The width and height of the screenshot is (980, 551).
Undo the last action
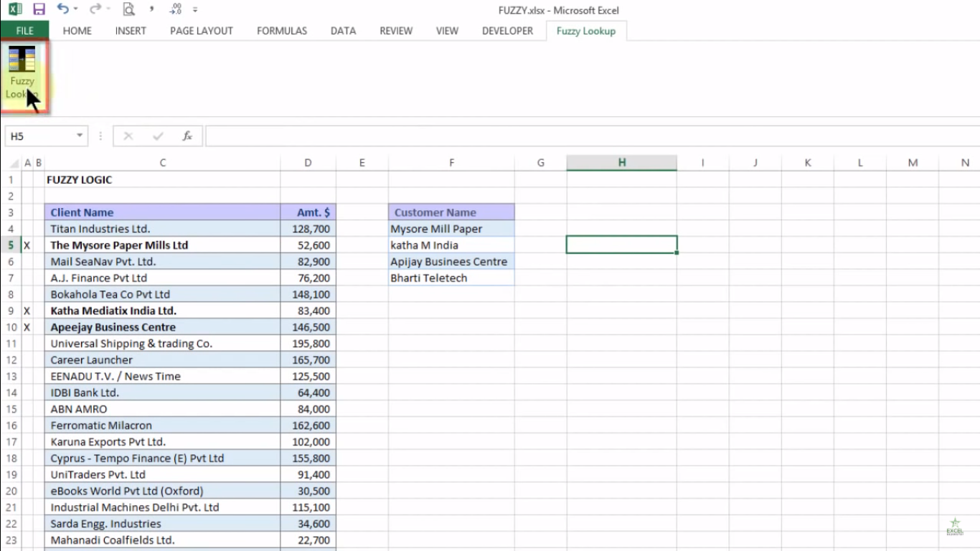point(62,9)
